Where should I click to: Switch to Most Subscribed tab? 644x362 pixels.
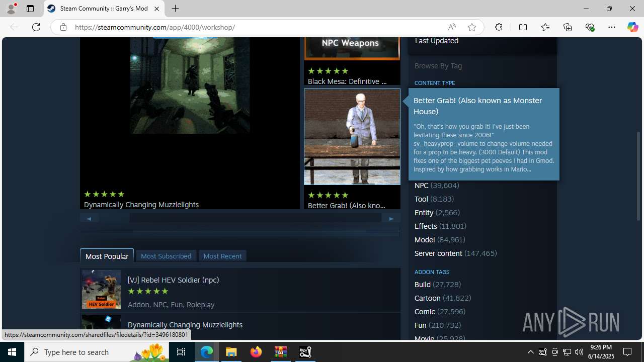[166, 256]
